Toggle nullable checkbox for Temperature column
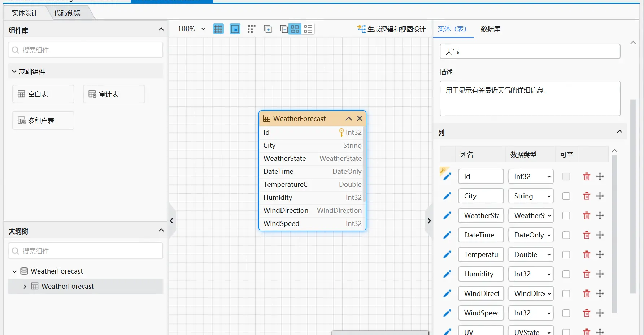The height and width of the screenshot is (335, 644). [566, 254]
